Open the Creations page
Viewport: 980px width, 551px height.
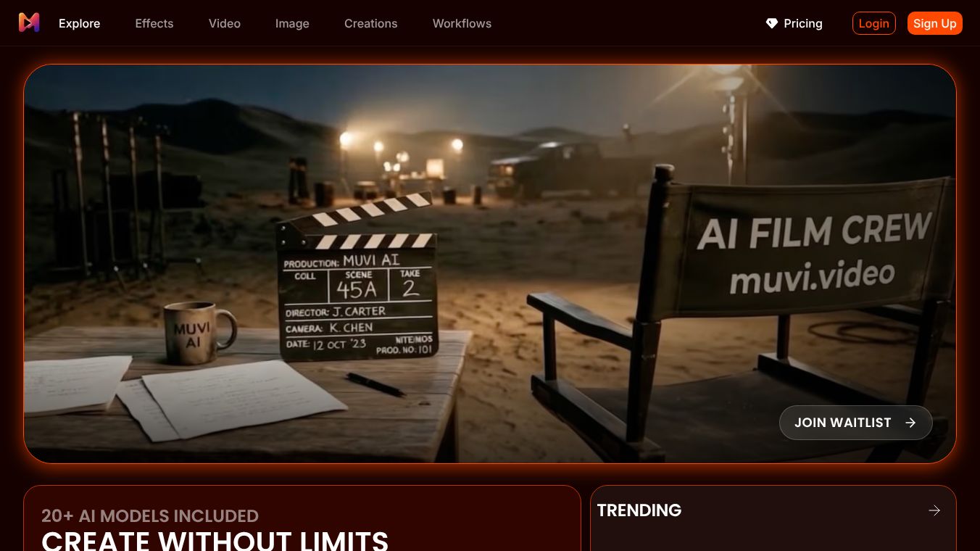click(x=371, y=23)
